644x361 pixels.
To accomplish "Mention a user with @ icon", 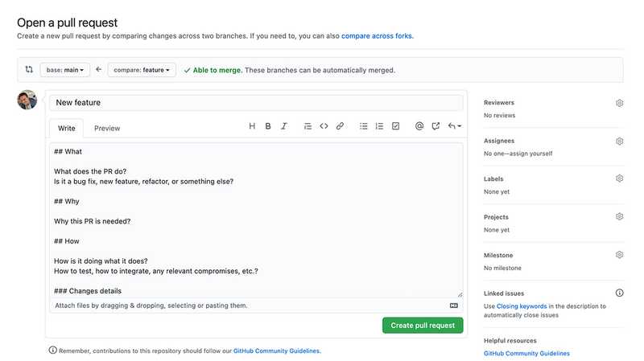I will pos(419,126).
